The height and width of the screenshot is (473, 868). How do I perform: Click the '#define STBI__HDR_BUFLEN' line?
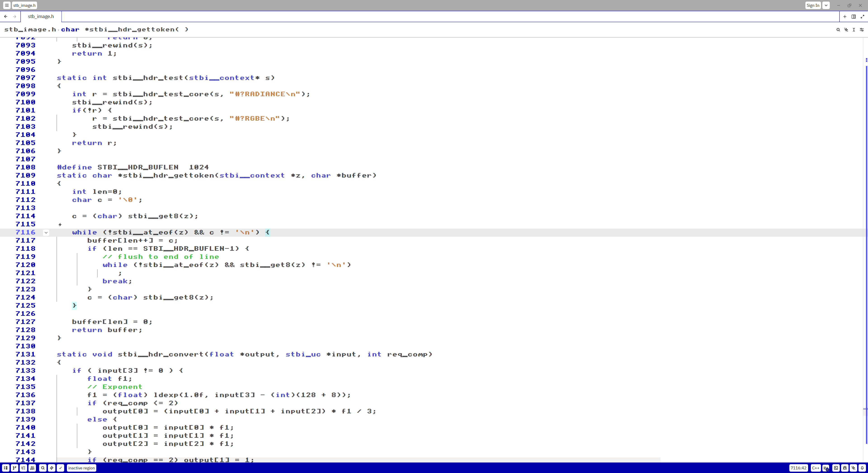(133, 167)
